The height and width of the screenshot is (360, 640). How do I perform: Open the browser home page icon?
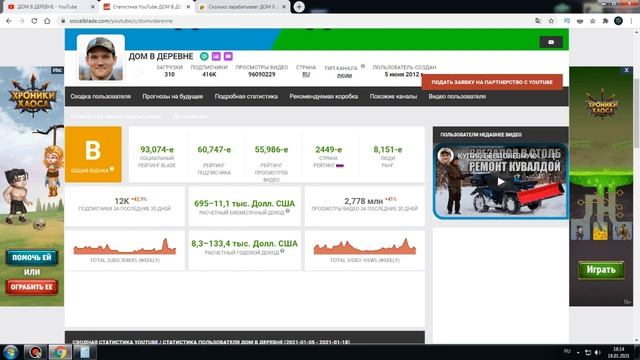(47, 21)
